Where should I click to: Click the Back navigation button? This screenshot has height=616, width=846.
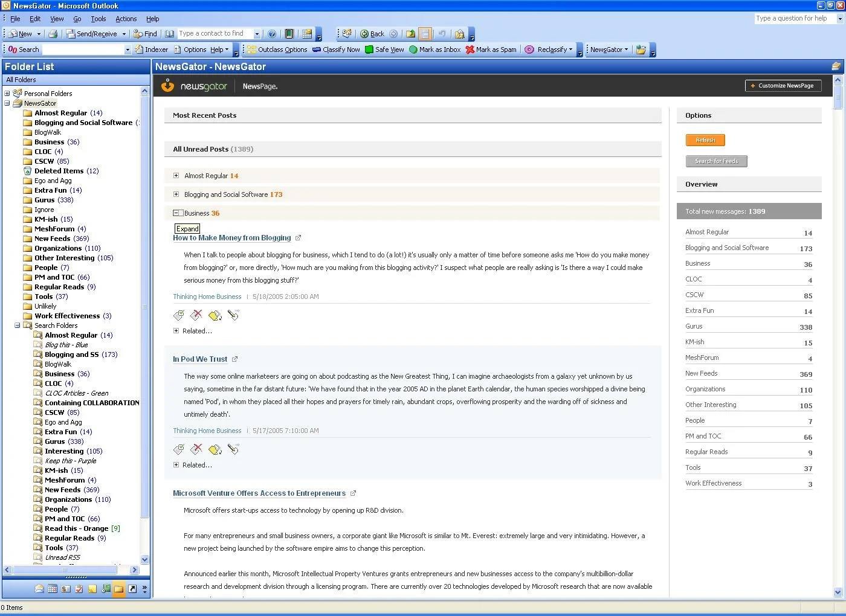coord(373,34)
